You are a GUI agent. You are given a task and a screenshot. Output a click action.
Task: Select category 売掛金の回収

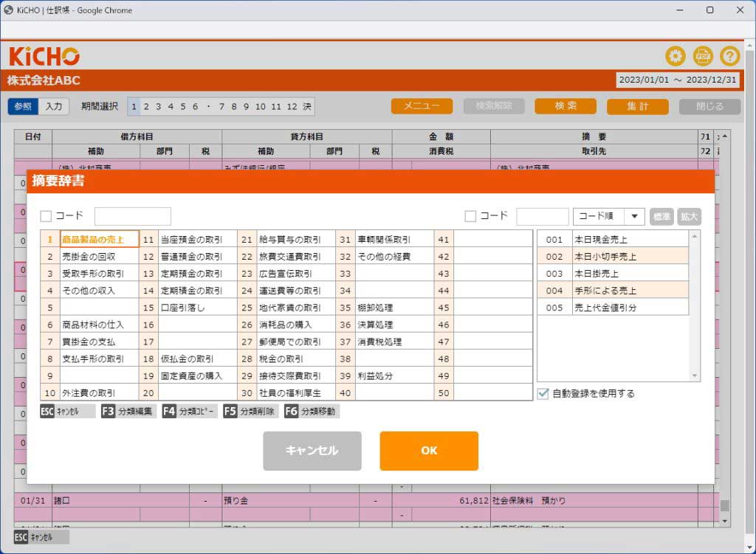[x=100, y=256]
